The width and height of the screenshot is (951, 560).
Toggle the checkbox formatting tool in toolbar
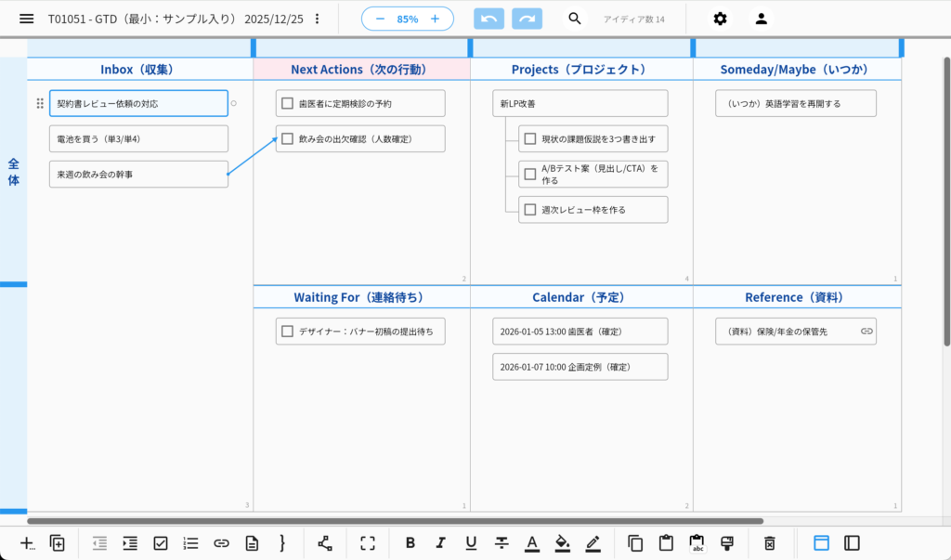pos(160,543)
